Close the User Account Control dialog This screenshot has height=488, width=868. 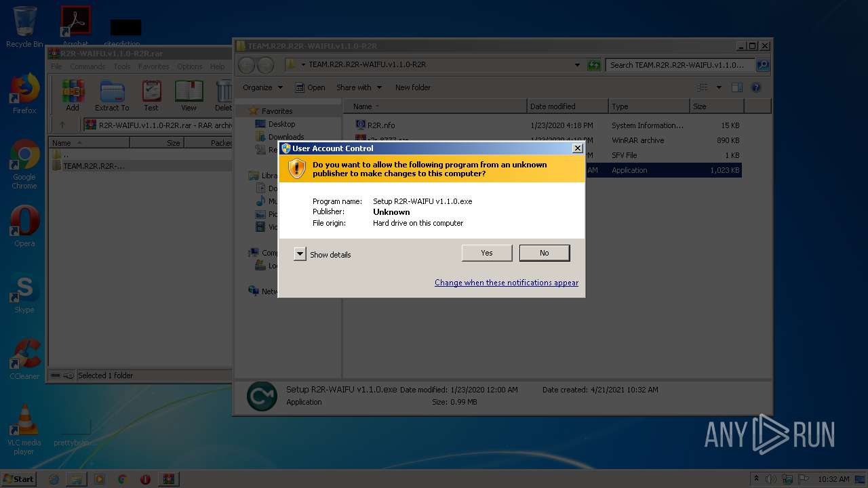pos(578,148)
